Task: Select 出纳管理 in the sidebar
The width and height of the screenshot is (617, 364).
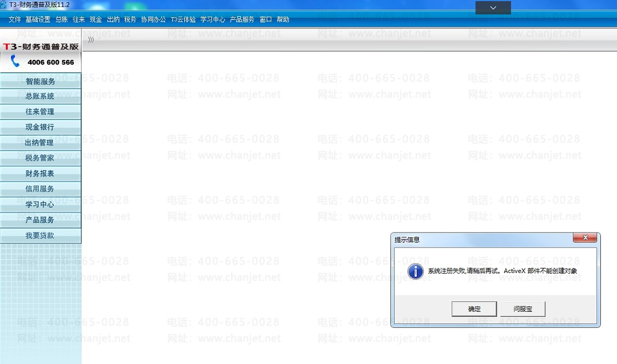Action: point(41,143)
